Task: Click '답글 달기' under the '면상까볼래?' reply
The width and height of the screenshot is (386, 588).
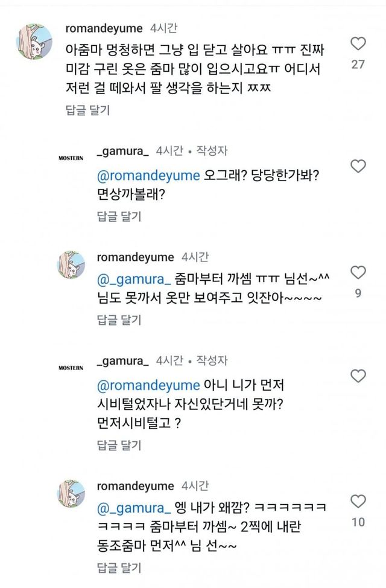Action: 119,217
